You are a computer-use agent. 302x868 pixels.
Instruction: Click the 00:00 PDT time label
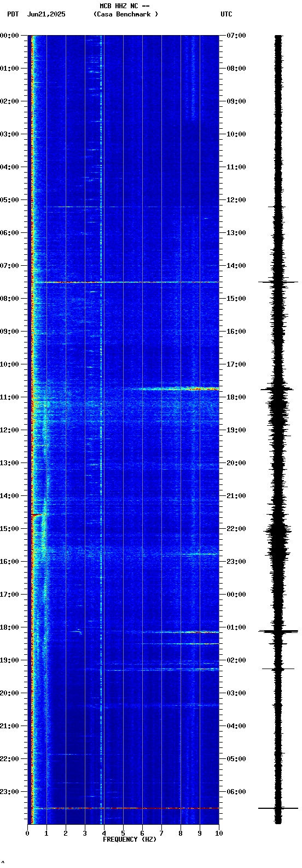tap(10, 36)
